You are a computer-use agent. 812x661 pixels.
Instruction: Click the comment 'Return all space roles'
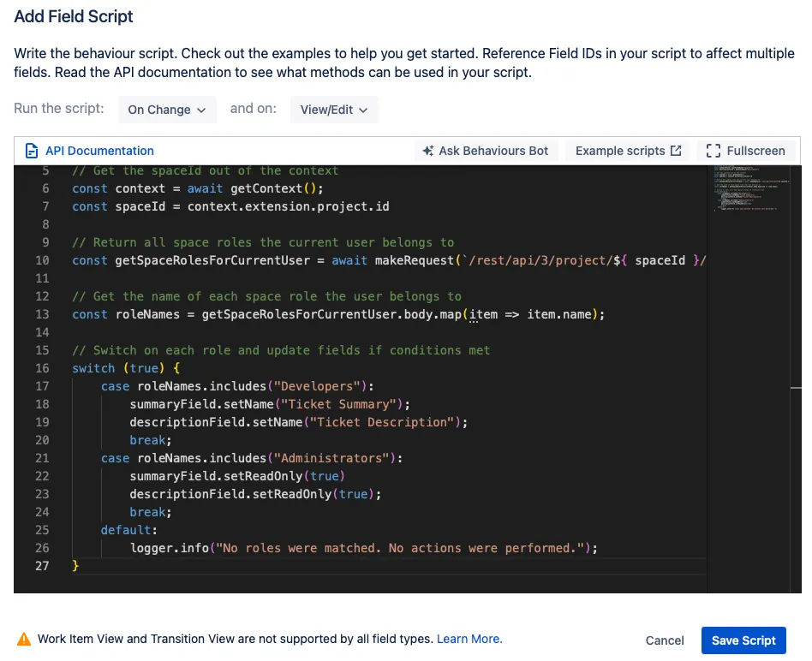[263, 242]
